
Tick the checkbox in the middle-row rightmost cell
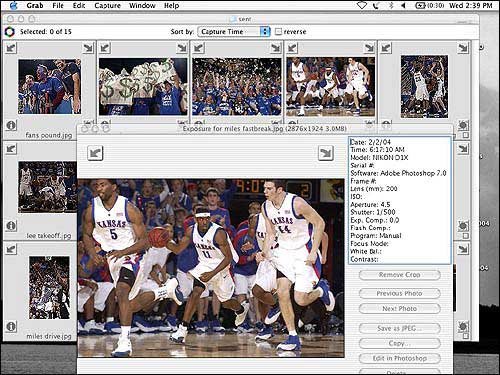[x=465, y=236]
